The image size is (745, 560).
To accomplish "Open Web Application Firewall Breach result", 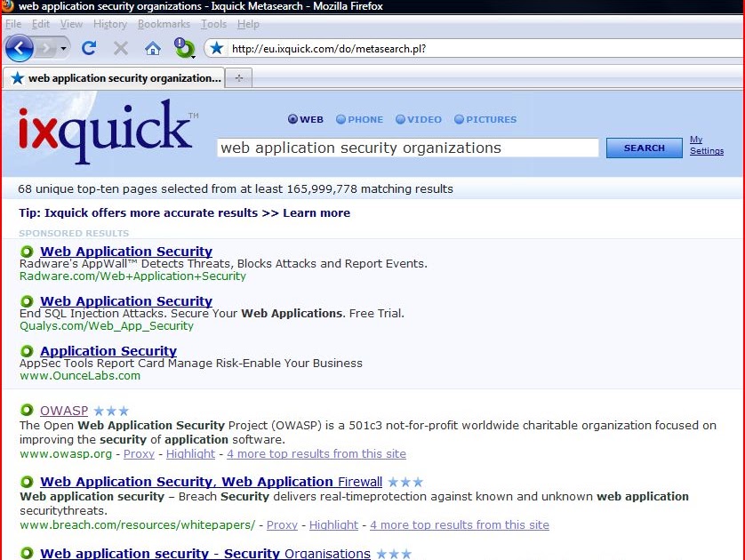I will [211, 481].
